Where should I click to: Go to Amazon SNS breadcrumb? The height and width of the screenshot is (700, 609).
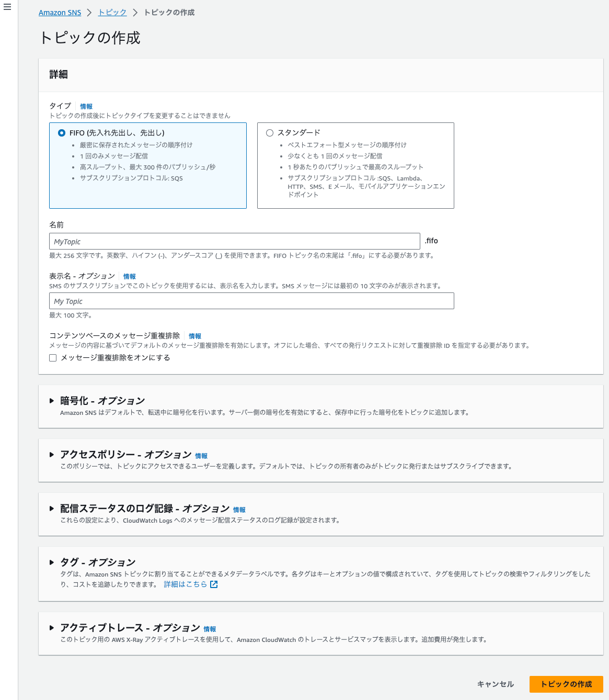[x=60, y=13]
